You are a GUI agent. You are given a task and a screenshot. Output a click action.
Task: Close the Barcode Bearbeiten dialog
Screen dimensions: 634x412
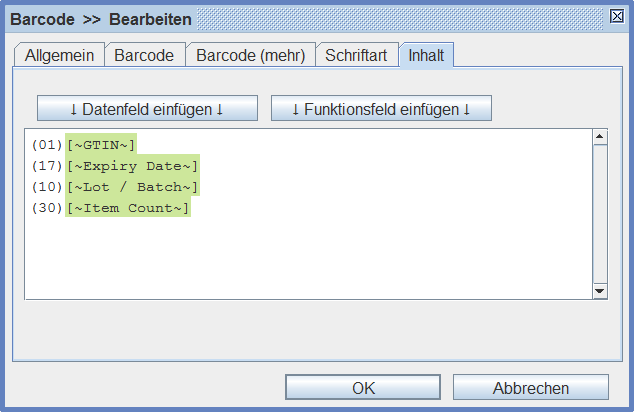tap(617, 17)
